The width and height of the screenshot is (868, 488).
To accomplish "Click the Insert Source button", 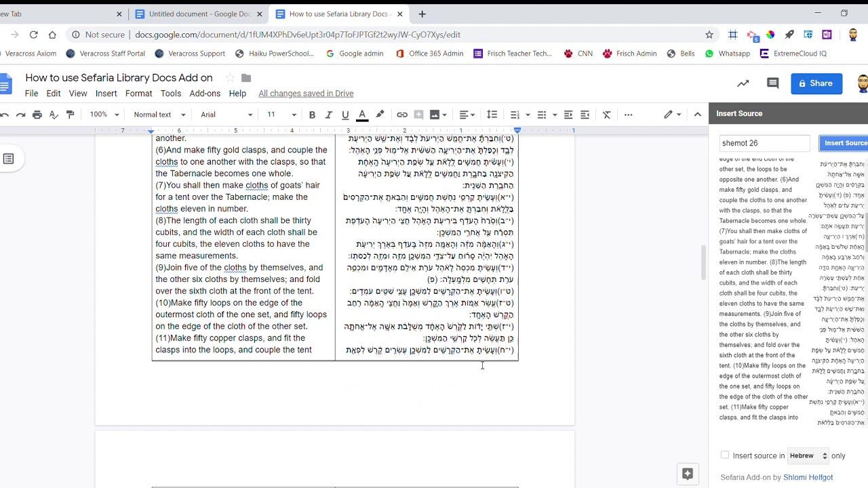I will pyautogui.click(x=845, y=143).
